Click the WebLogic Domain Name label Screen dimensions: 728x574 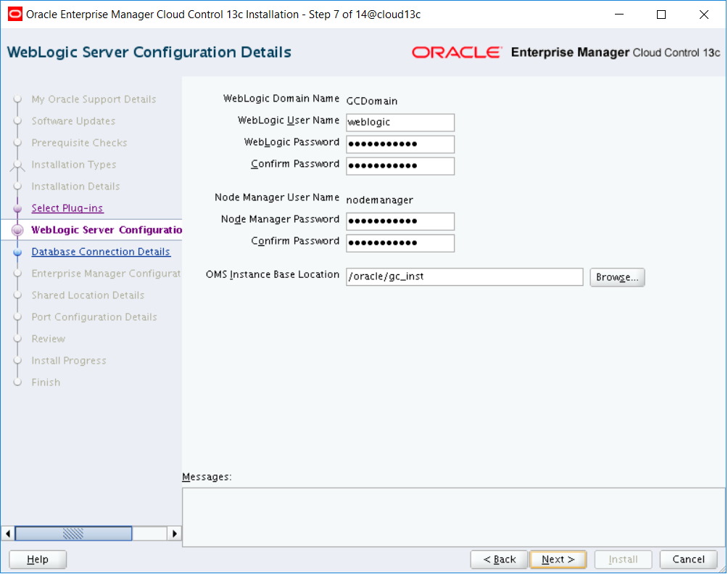tap(281, 99)
